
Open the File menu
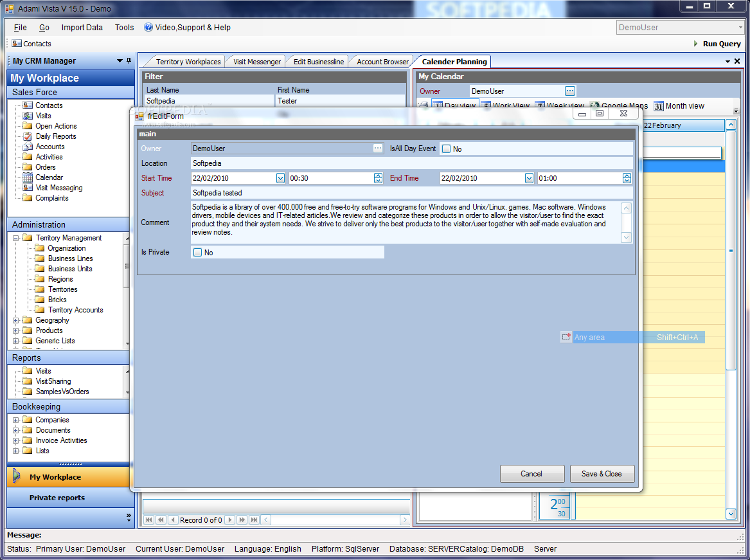pyautogui.click(x=20, y=27)
